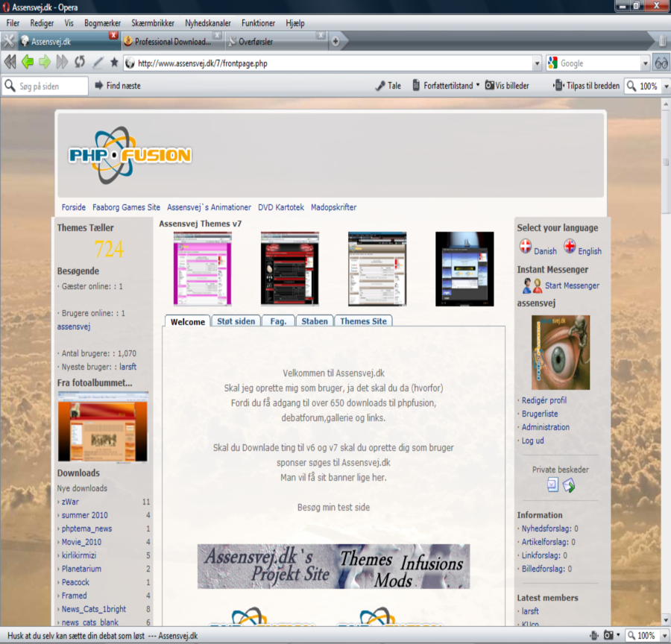Select the Staben tab

tap(315, 321)
